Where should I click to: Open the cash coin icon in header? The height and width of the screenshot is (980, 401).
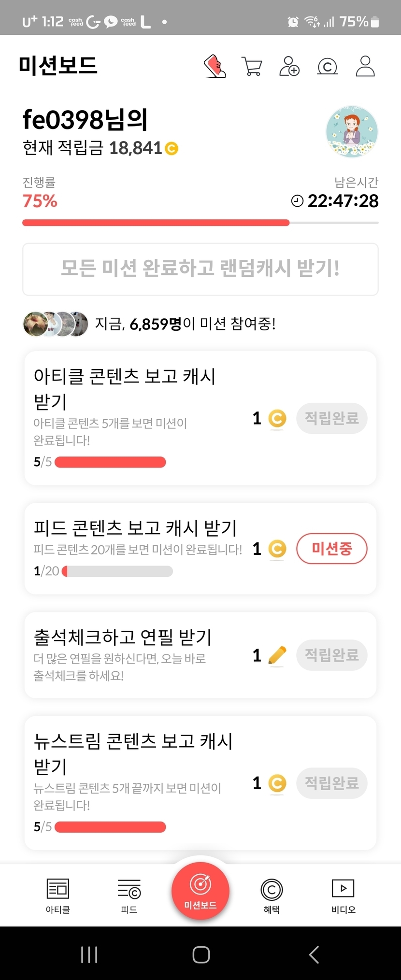[x=327, y=66]
